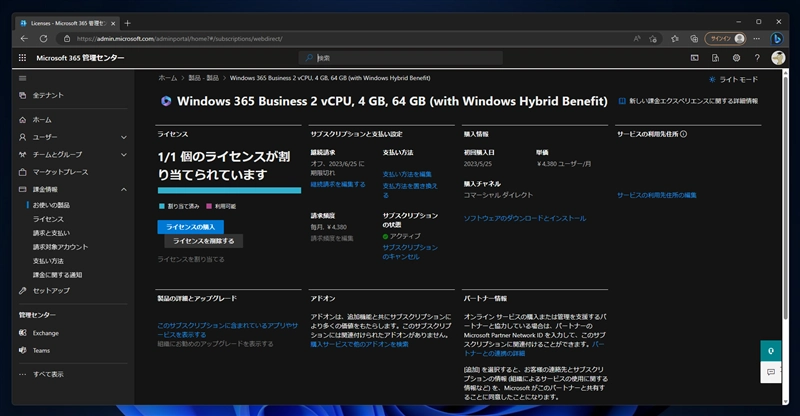Click the home icon in sidebar
The width and height of the screenshot is (800, 416).
(x=22, y=120)
